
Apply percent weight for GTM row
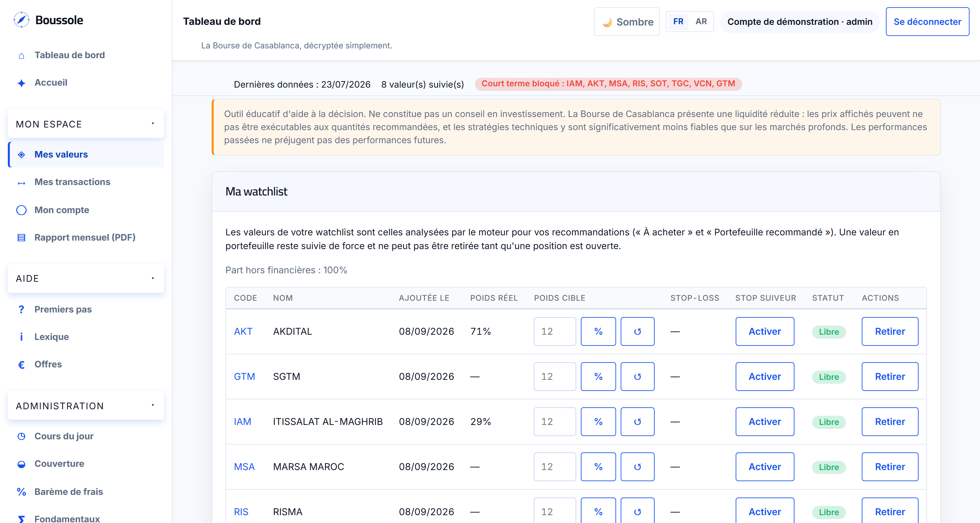tap(598, 377)
